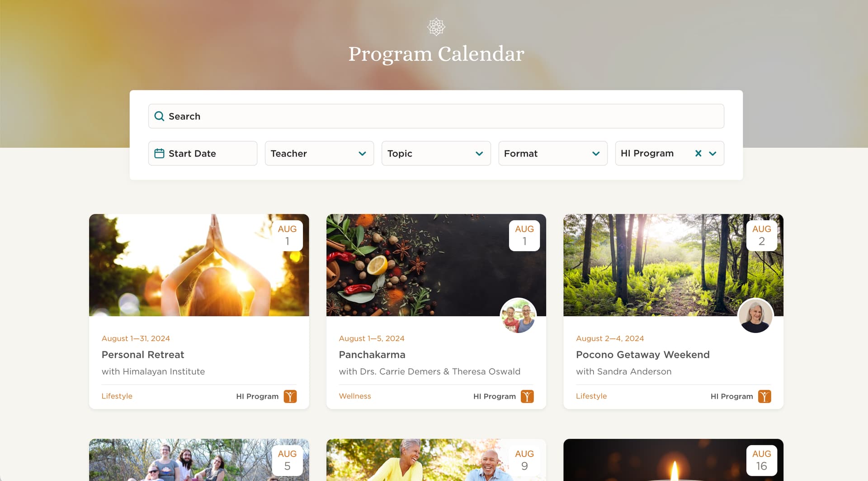Click the Wellness topic tag
This screenshot has height=481, width=868.
coord(355,396)
